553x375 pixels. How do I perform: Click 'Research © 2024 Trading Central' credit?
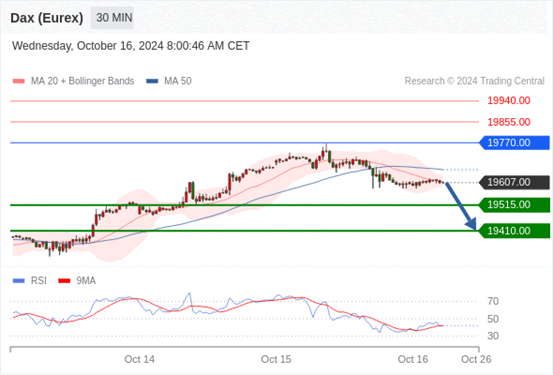pyautogui.click(x=474, y=81)
